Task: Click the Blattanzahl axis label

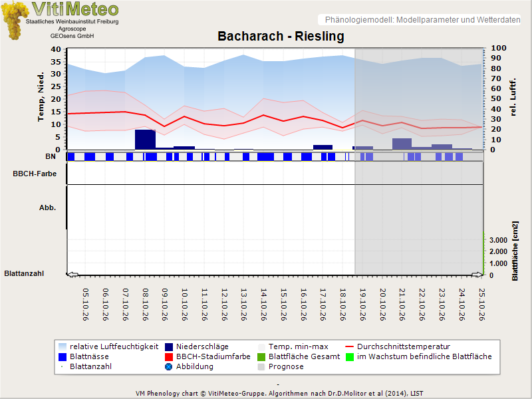Action: tap(24, 273)
